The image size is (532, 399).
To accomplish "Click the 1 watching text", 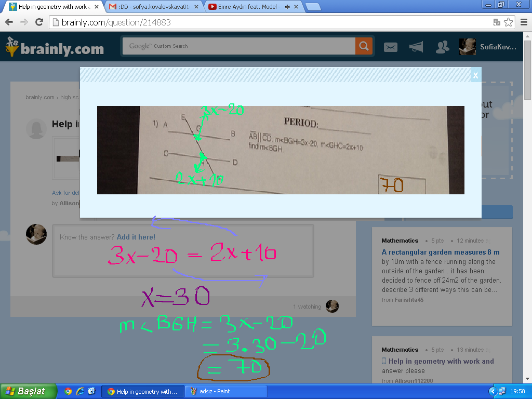I will coord(307,307).
